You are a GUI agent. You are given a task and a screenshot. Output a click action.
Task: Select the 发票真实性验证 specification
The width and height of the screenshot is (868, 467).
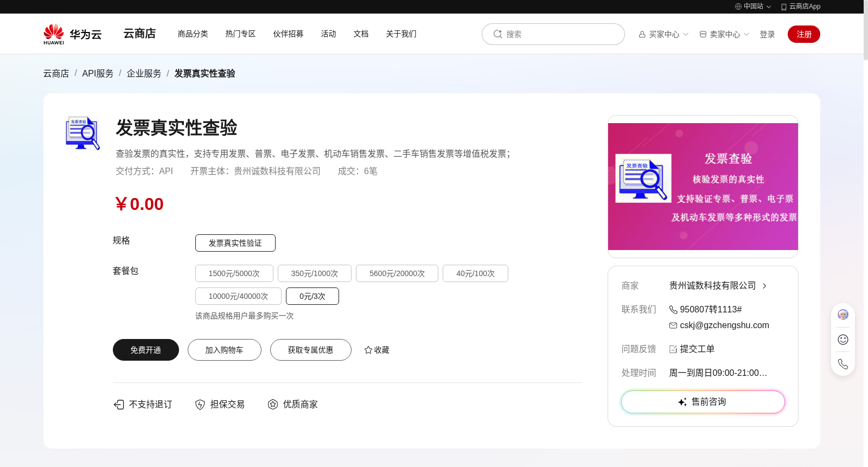235,243
